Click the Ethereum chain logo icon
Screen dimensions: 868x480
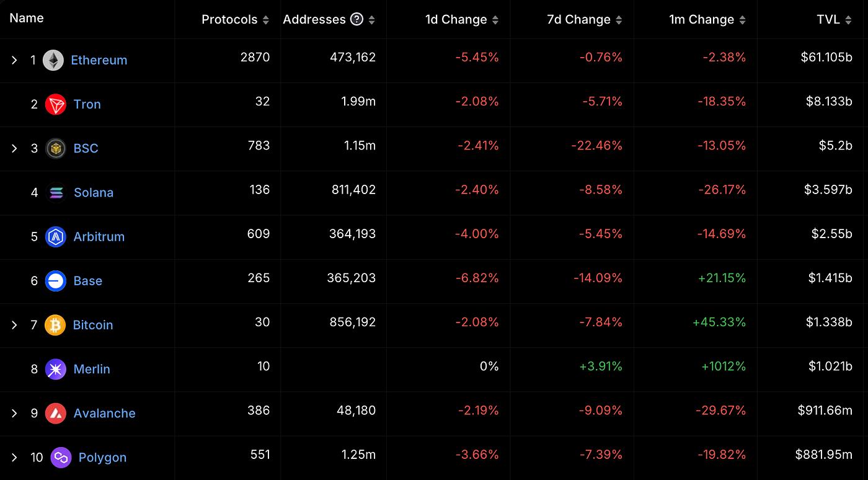[53, 60]
